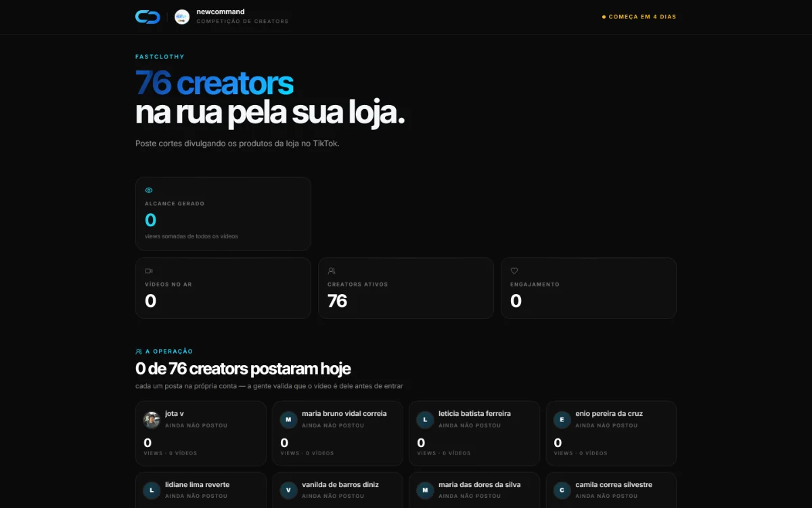The height and width of the screenshot is (508, 812).
Task: Click the V avatar of vanilda de barros diniz
Action: (x=288, y=490)
